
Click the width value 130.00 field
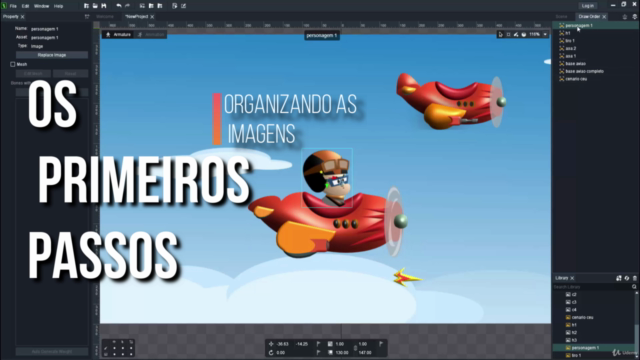point(342,353)
